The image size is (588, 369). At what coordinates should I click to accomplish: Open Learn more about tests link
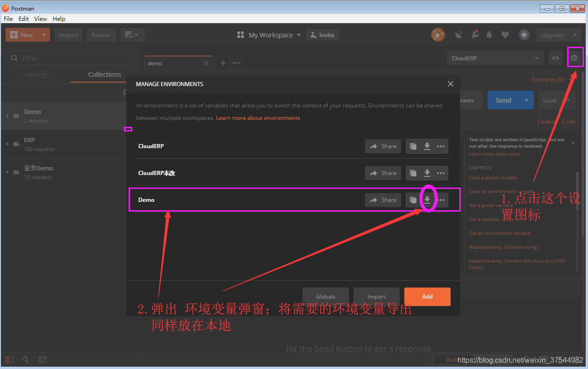pyautogui.click(x=494, y=154)
